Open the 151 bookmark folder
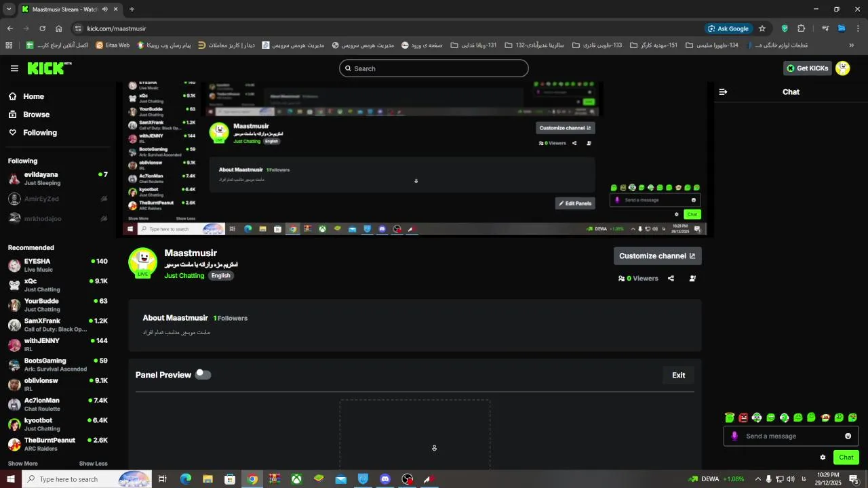The height and width of the screenshot is (488, 868). click(x=654, y=45)
